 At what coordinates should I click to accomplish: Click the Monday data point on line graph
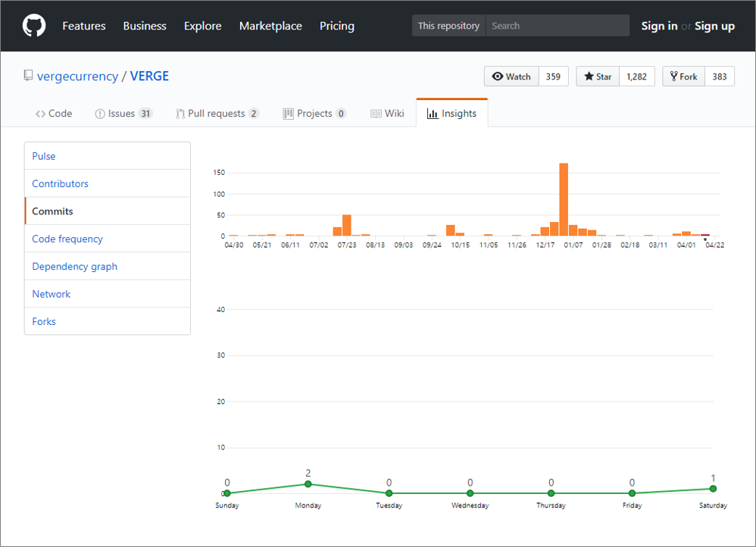[308, 484]
